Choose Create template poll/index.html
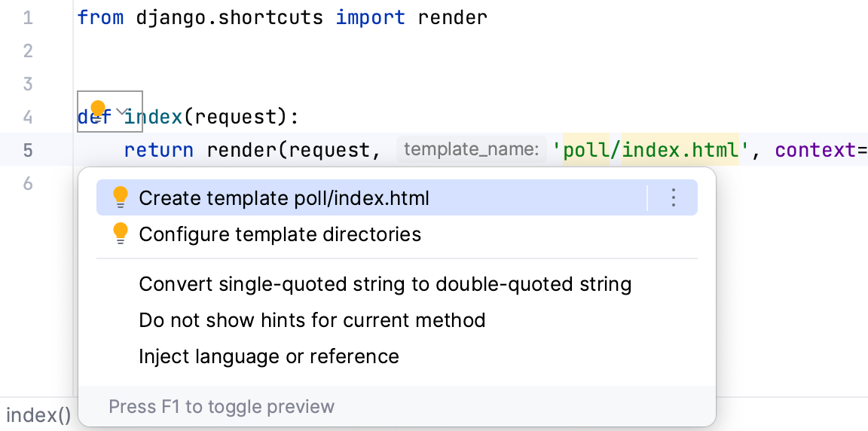868x431 pixels. click(x=284, y=198)
